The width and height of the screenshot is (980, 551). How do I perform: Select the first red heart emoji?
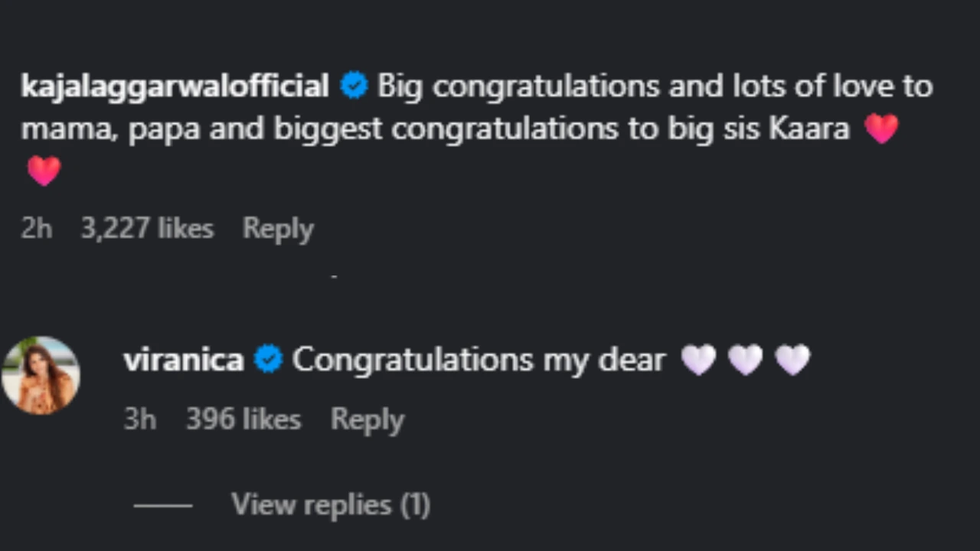[881, 129]
